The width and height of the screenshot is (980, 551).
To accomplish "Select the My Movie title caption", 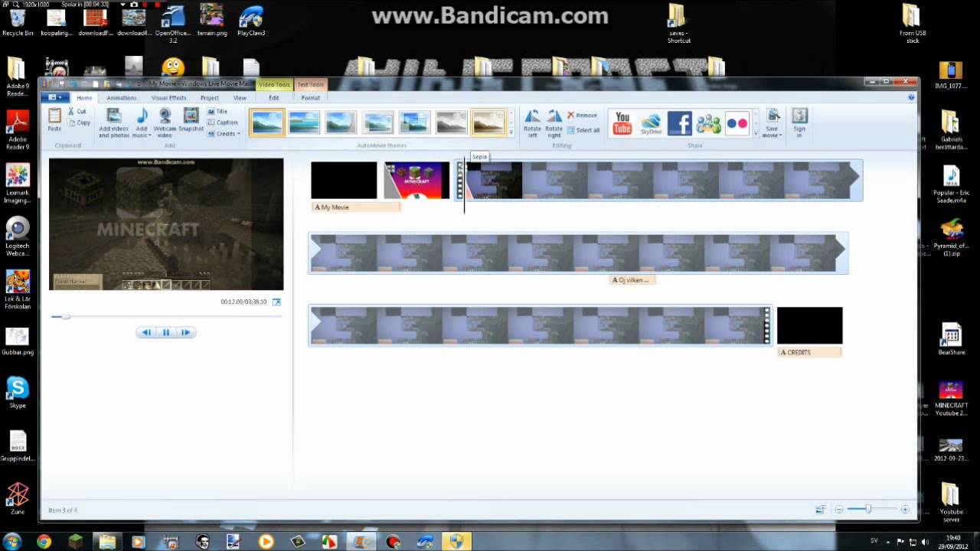I will [356, 207].
